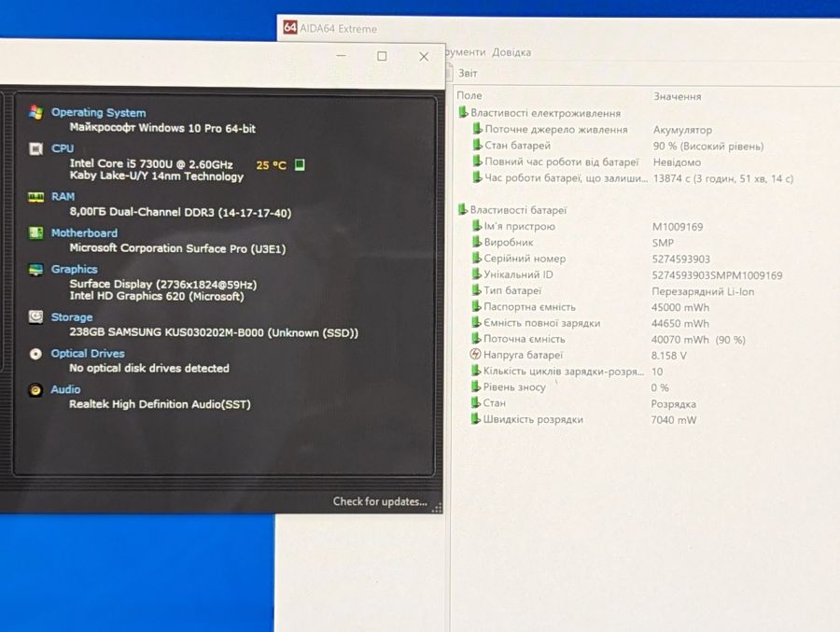This screenshot has height=632, width=840.
Task: Click the icon beside Повний час роботи від батареї
Action: (x=477, y=161)
